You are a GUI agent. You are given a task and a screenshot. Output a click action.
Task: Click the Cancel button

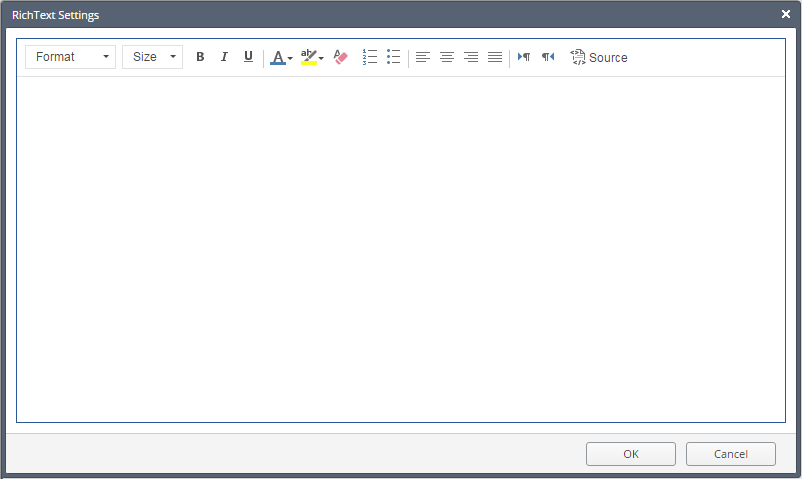(730, 454)
